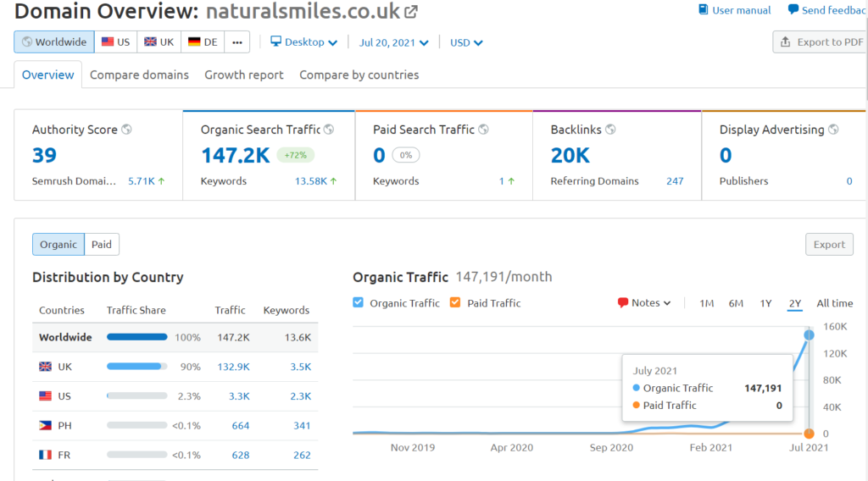This screenshot has width=868, height=481.
Task: Click Worldwide traffic share bar
Action: pos(136,337)
